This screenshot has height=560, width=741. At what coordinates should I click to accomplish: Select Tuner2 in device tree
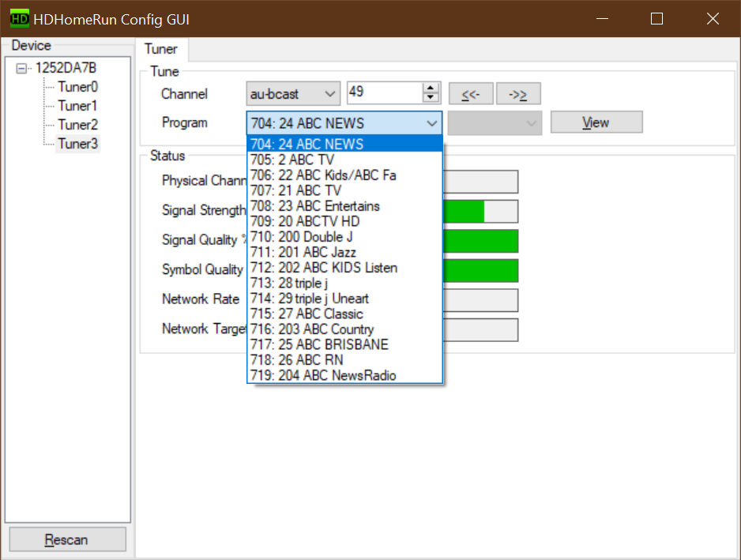point(77,125)
